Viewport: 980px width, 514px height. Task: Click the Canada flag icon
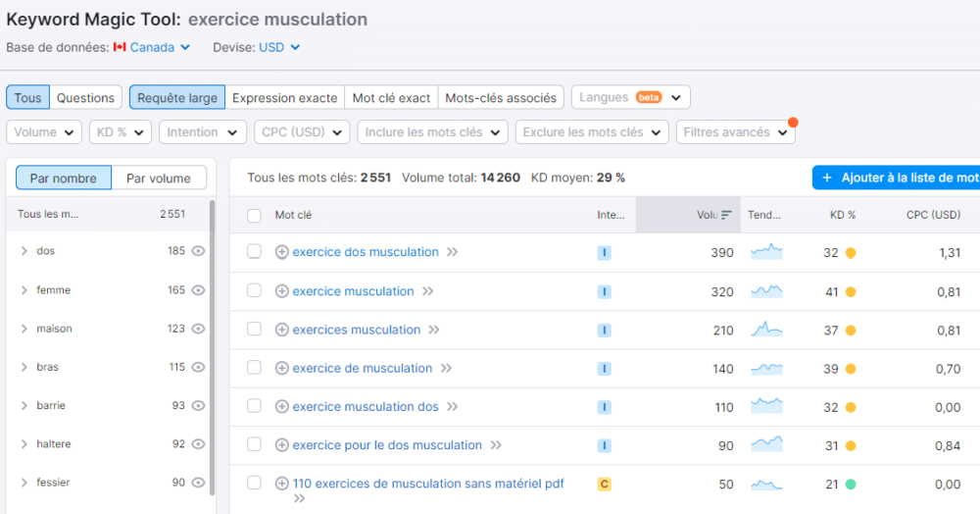[x=120, y=47]
